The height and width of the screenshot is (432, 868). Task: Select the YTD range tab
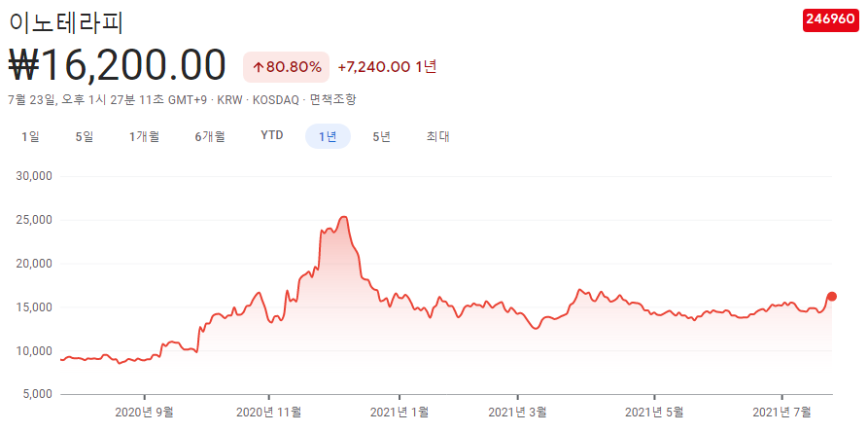tap(272, 135)
